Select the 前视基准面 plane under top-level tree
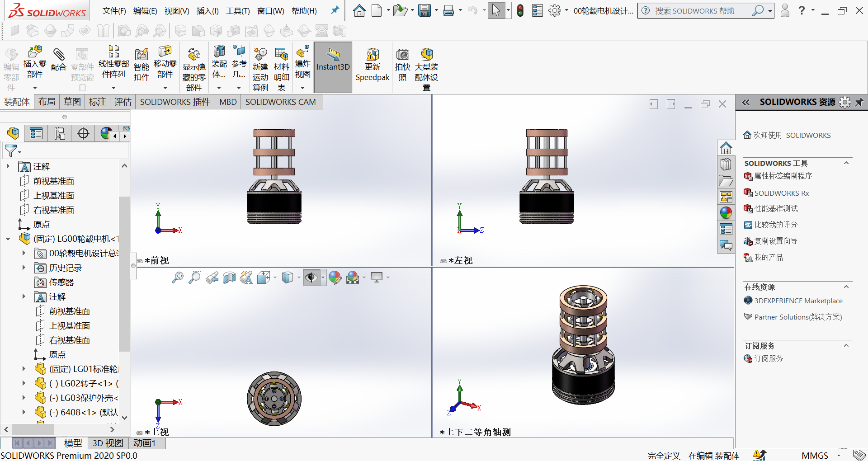The image size is (868, 461). click(54, 181)
